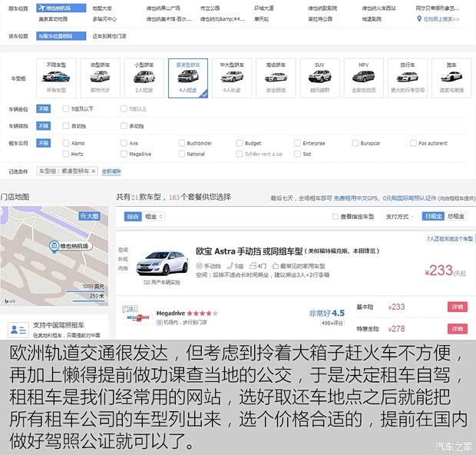The height and width of the screenshot is (455, 476).
Task: Open 详情 for 基本险 ¥233
Action: coord(458,307)
